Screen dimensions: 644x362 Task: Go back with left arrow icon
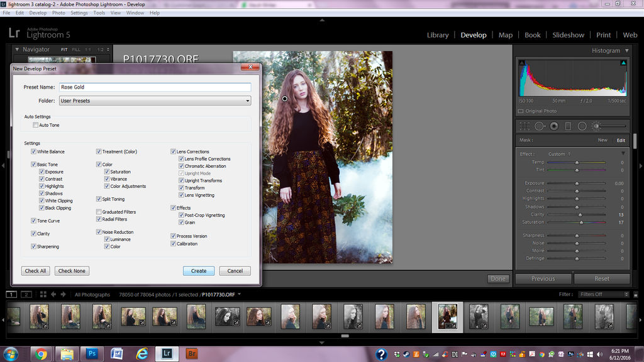tap(53, 294)
